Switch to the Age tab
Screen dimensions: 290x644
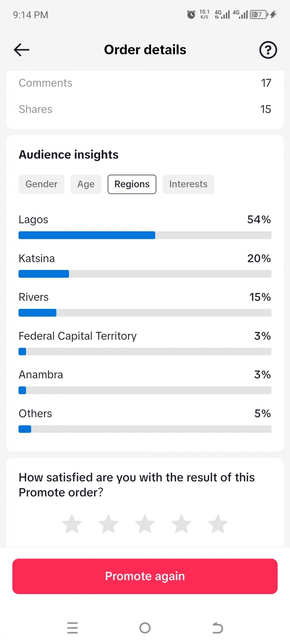86,184
